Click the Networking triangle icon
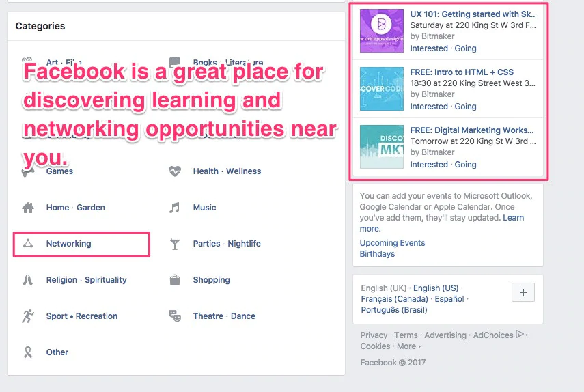The width and height of the screenshot is (584, 392). click(28, 244)
